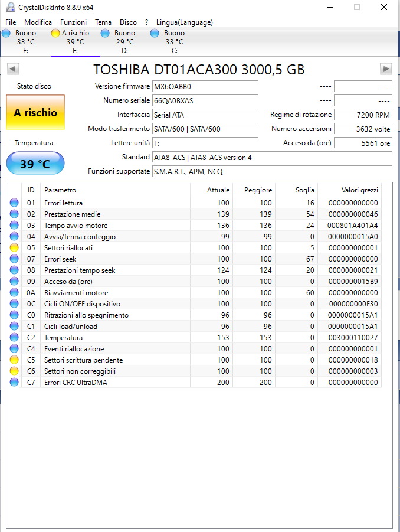Viewport: 400px width, 532px height.
Task: Open the ? help menu
Action: (146, 22)
